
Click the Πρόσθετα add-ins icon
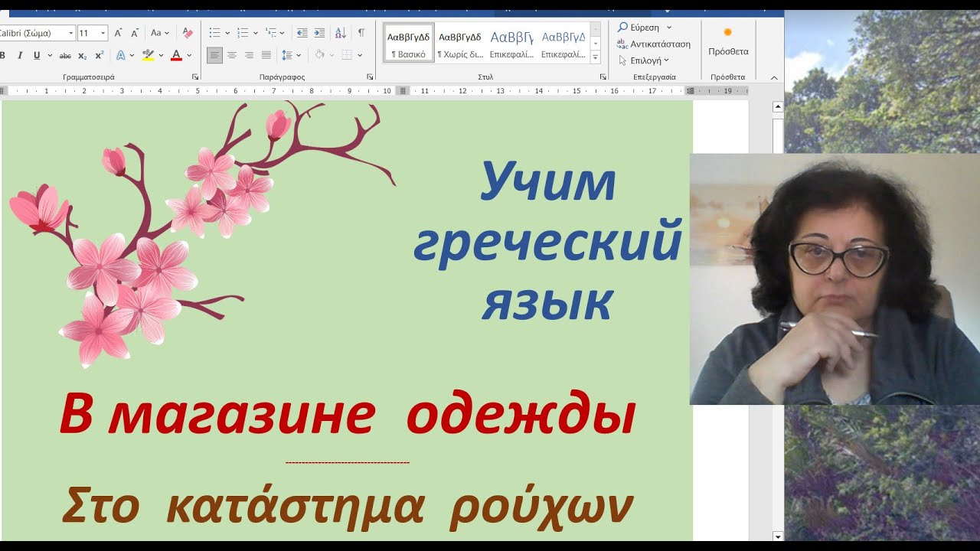click(x=728, y=42)
